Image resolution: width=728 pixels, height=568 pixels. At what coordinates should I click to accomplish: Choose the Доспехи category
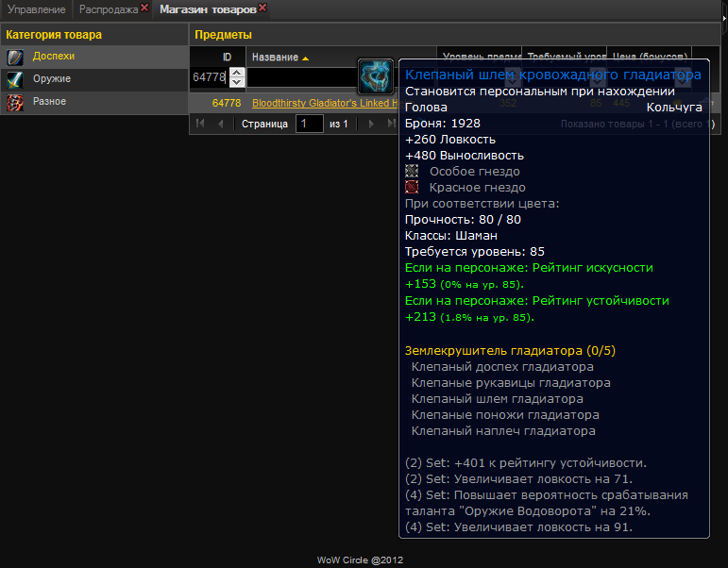(93, 57)
